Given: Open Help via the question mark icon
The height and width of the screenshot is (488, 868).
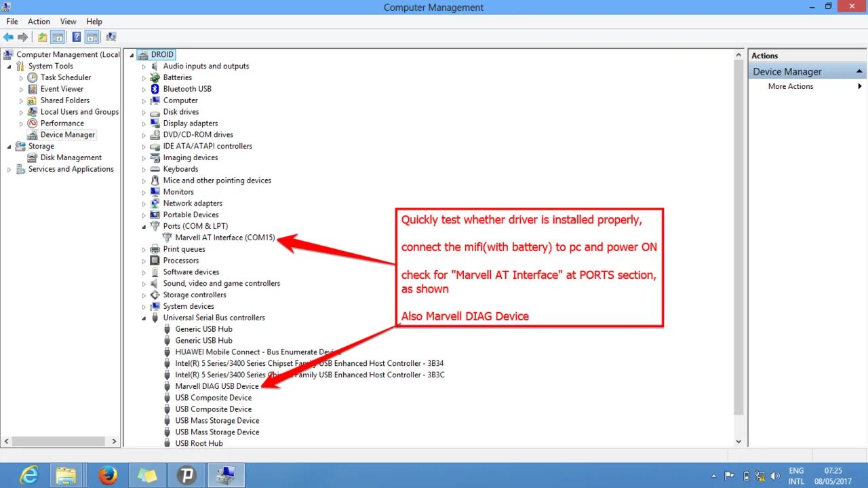Looking at the screenshot, I should click(77, 37).
